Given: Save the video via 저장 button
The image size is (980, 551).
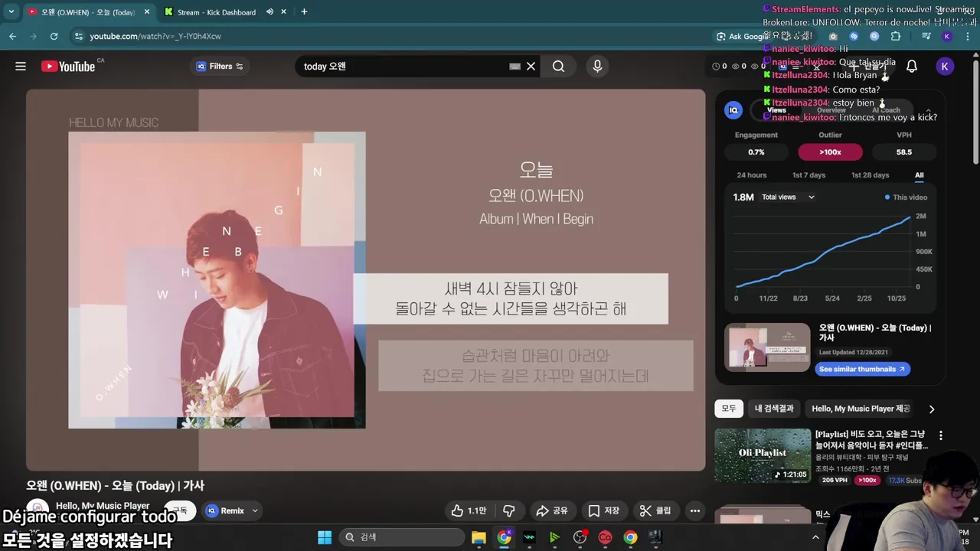Looking at the screenshot, I should coord(603,510).
